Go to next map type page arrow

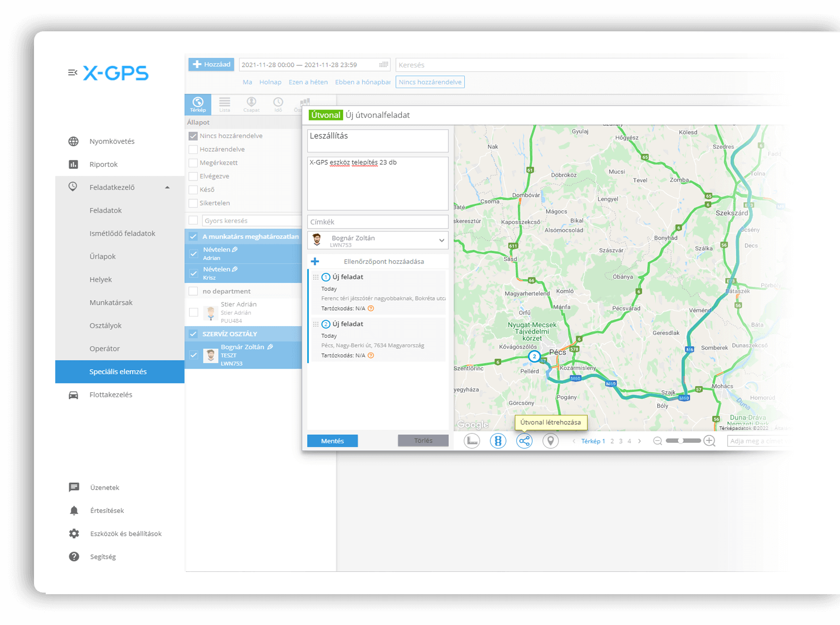639,441
